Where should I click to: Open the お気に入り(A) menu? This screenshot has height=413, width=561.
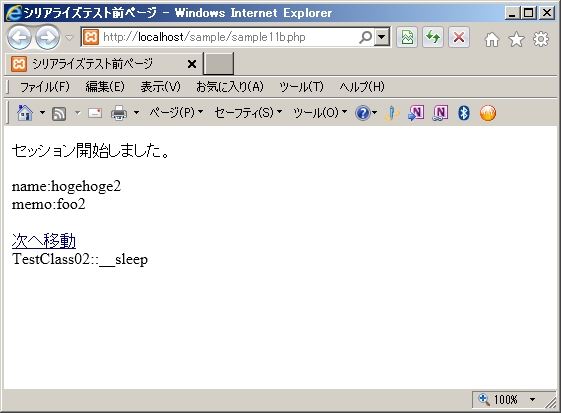(x=230, y=87)
